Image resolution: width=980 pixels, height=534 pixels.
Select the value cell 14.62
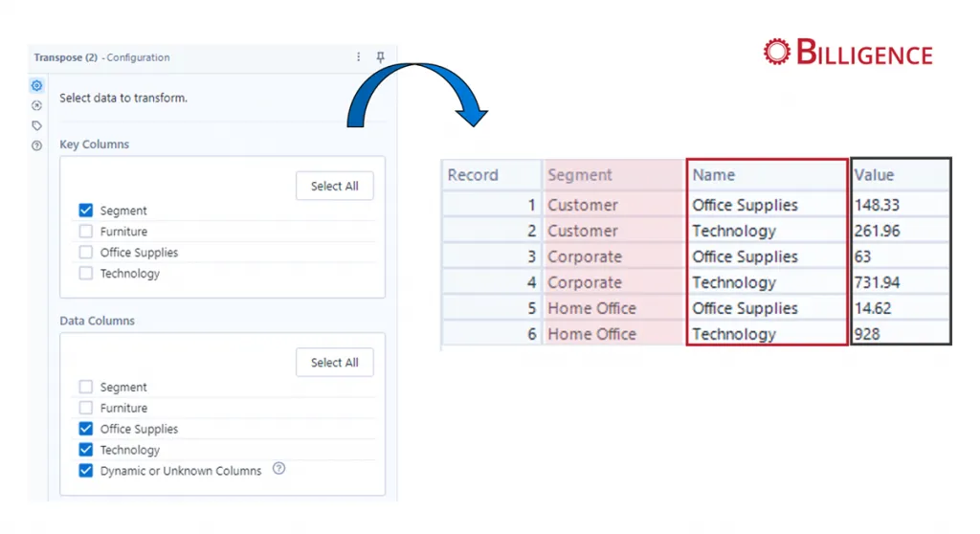coord(901,307)
